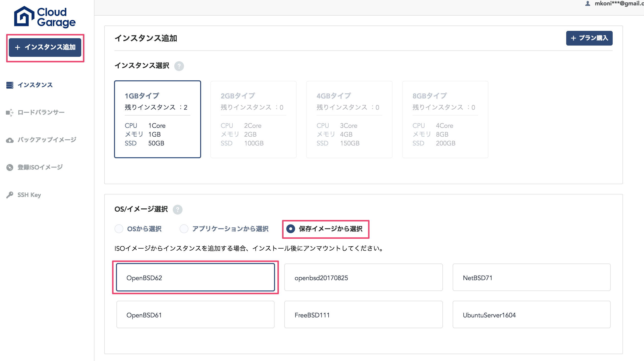Pick the OpenBSD62 saved image
644x361 pixels.
click(195, 277)
